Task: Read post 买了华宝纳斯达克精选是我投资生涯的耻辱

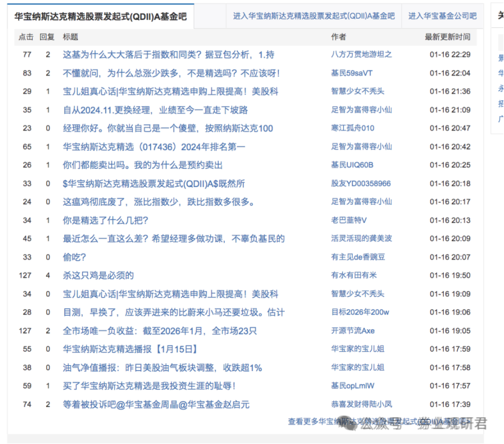Action: 149,386
